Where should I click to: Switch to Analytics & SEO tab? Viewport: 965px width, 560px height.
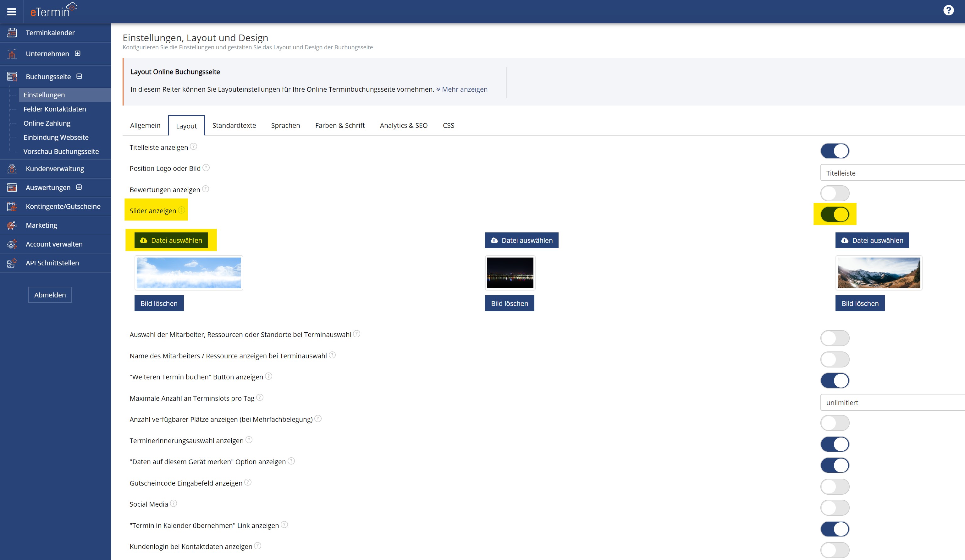point(404,125)
